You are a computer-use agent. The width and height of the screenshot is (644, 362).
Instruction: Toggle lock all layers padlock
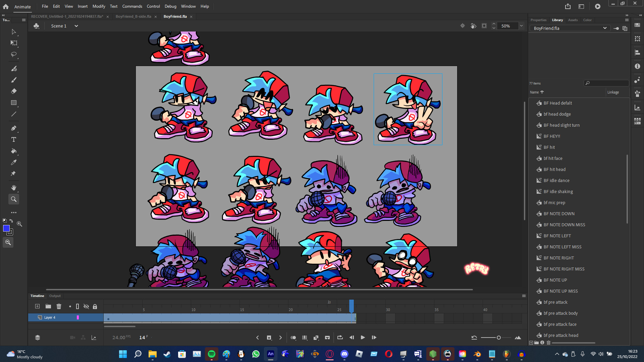click(x=95, y=306)
